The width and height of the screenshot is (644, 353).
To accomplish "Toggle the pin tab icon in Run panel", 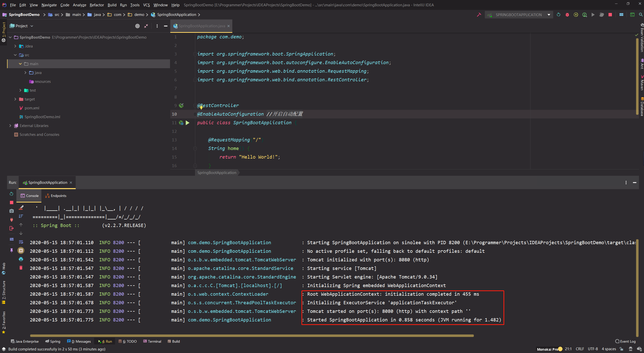I will [x=12, y=250].
